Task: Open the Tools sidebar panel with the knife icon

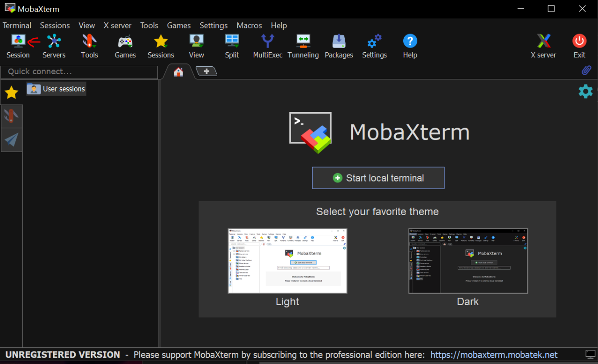Action: [11, 116]
